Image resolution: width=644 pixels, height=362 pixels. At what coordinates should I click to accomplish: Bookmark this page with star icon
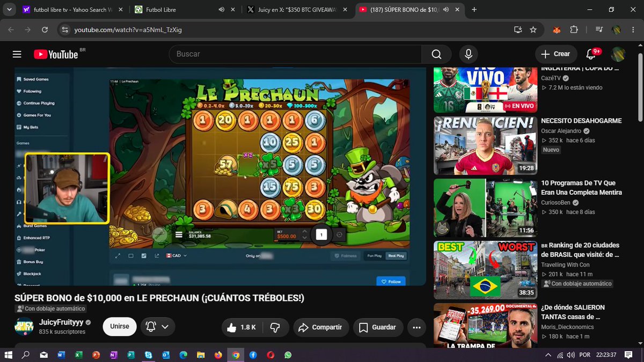click(x=533, y=29)
